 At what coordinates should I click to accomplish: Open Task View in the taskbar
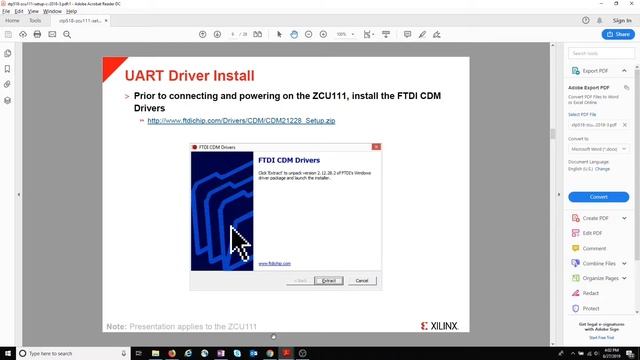[138, 353]
